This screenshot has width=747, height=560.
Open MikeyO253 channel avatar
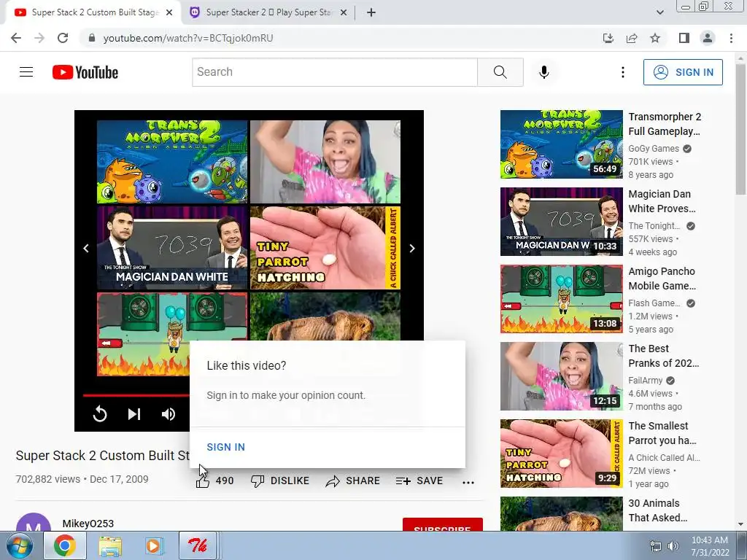[34, 523]
